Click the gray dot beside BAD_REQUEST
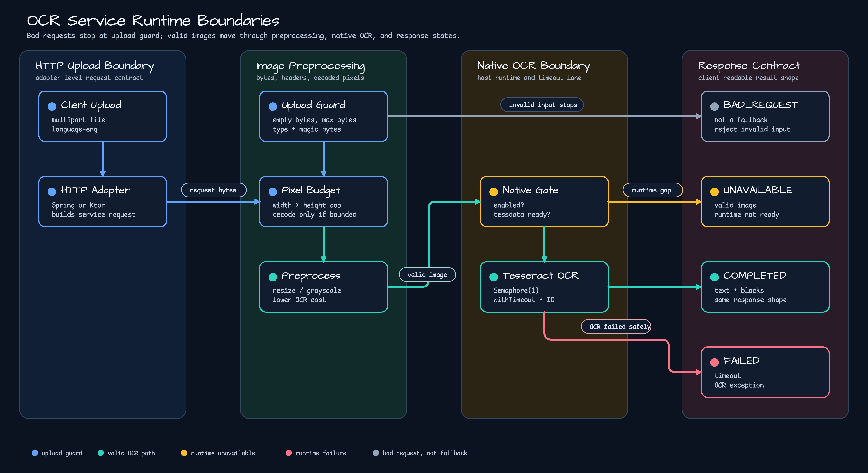The image size is (868, 473). (x=714, y=107)
